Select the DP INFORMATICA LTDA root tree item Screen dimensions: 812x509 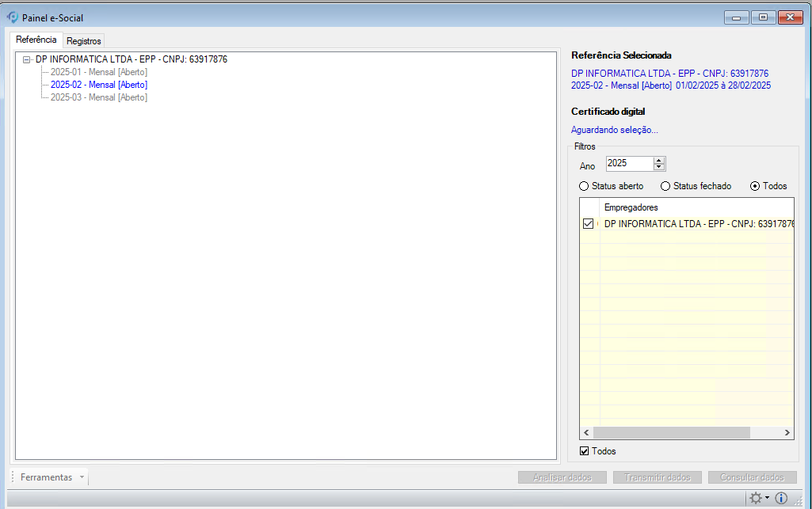tap(132, 59)
